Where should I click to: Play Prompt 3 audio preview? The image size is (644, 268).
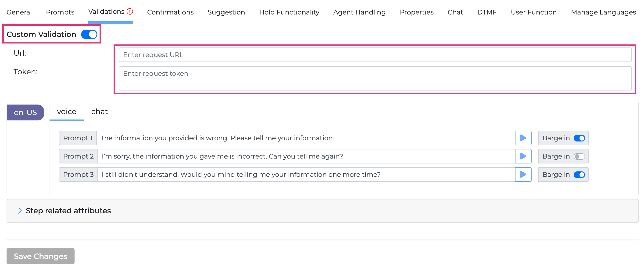[x=523, y=174]
